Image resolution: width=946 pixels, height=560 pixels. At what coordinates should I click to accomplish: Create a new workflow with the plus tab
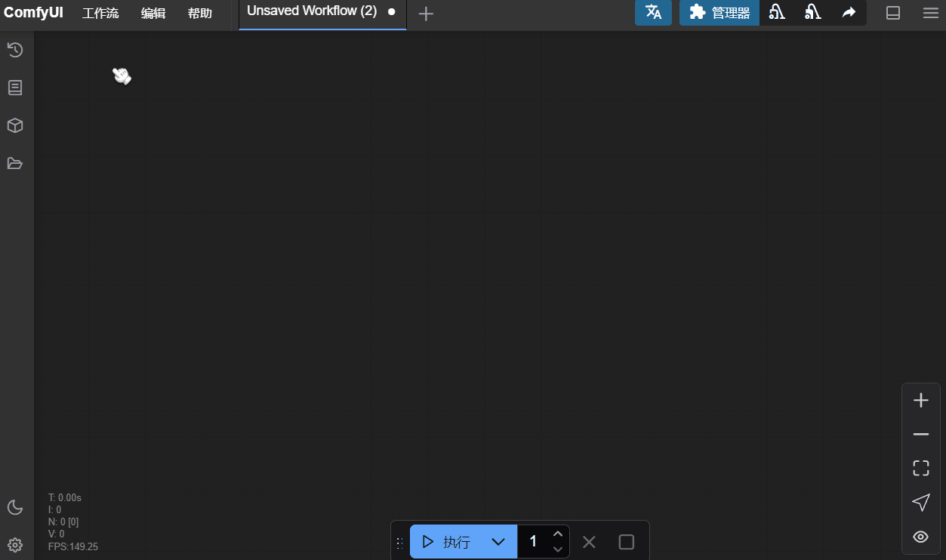(x=426, y=13)
